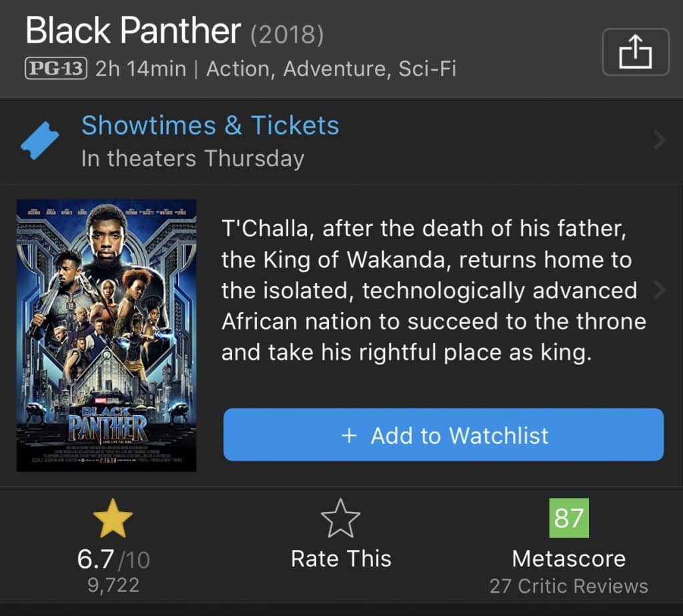Open the Black Panther poster thumbnail

(x=106, y=335)
